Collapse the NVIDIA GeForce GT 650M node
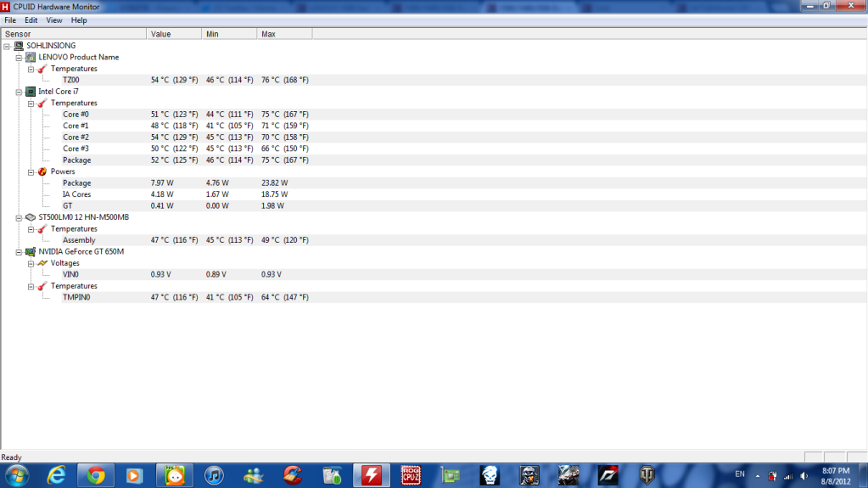Screen dimensions: 868x488 (19, 252)
